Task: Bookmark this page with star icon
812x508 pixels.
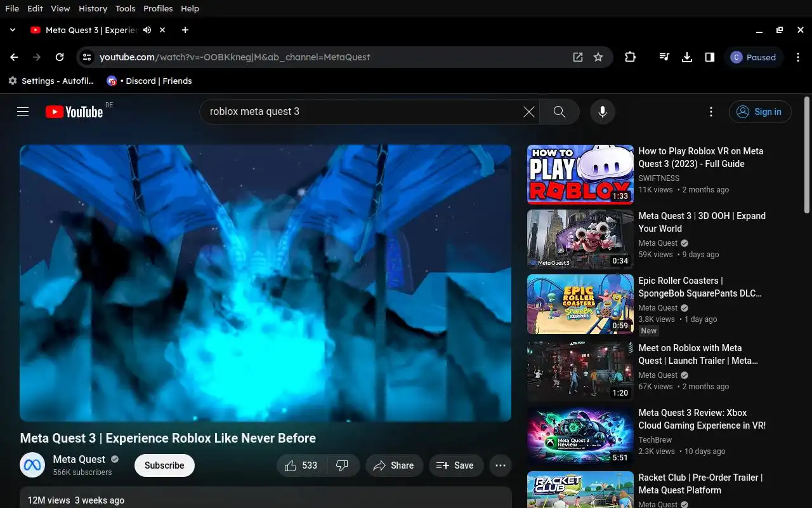Action: [598, 57]
